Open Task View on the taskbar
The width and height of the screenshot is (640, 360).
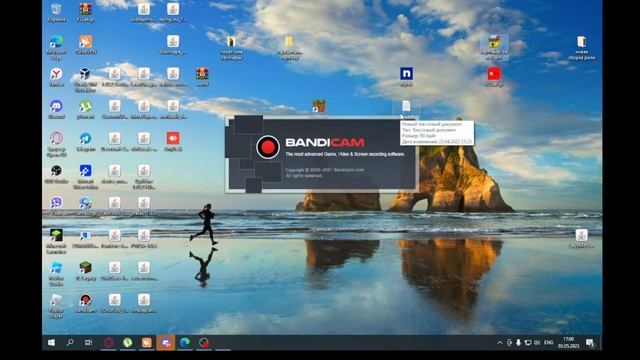pos(88,342)
